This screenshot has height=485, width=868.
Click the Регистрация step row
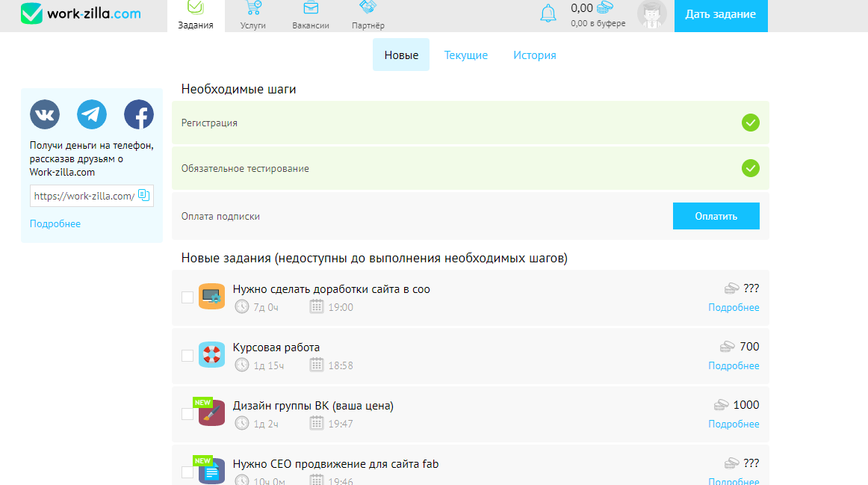(x=471, y=123)
